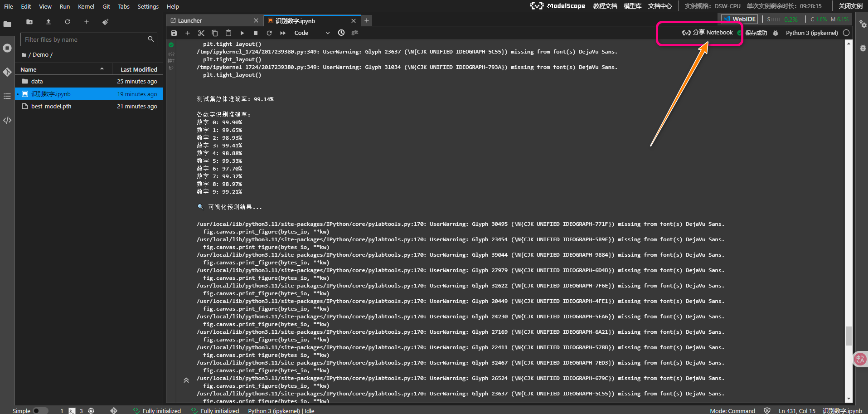Copy the selected cell
The width and height of the screenshot is (868, 414).
click(215, 33)
